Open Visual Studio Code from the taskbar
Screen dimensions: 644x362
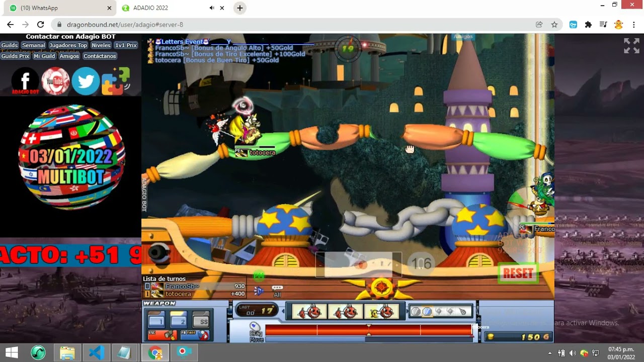tap(96, 352)
